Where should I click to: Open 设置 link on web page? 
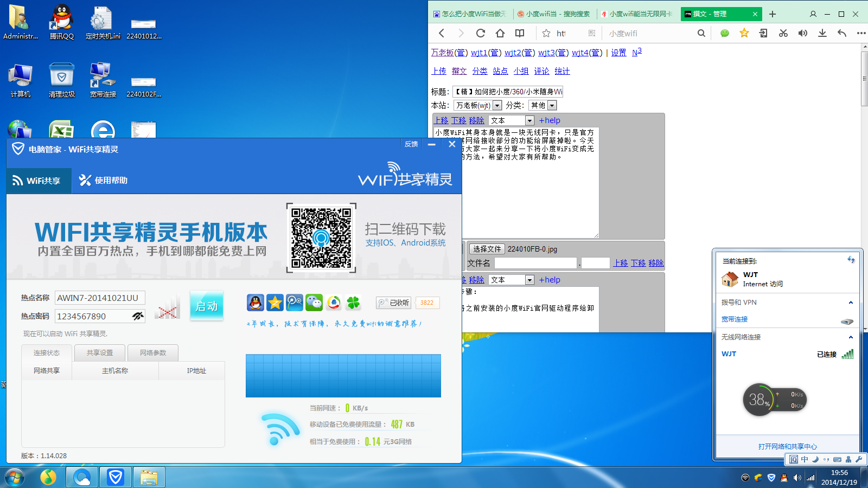point(618,53)
